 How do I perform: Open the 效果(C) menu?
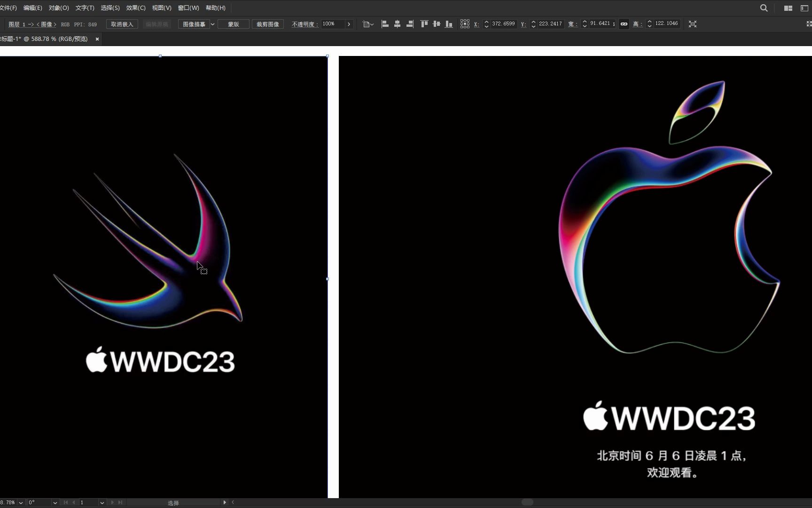click(136, 8)
